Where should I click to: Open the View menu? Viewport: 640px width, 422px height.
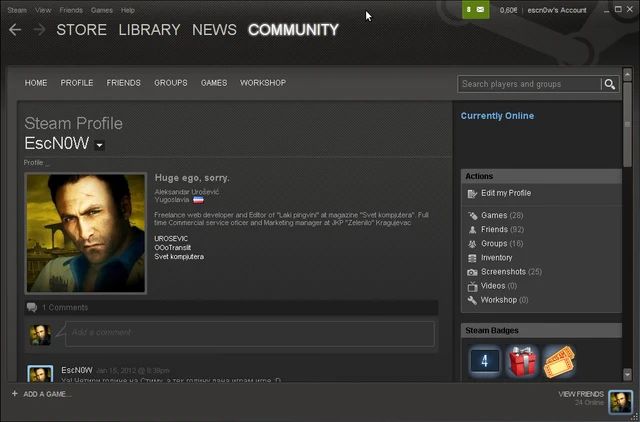coord(43,10)
